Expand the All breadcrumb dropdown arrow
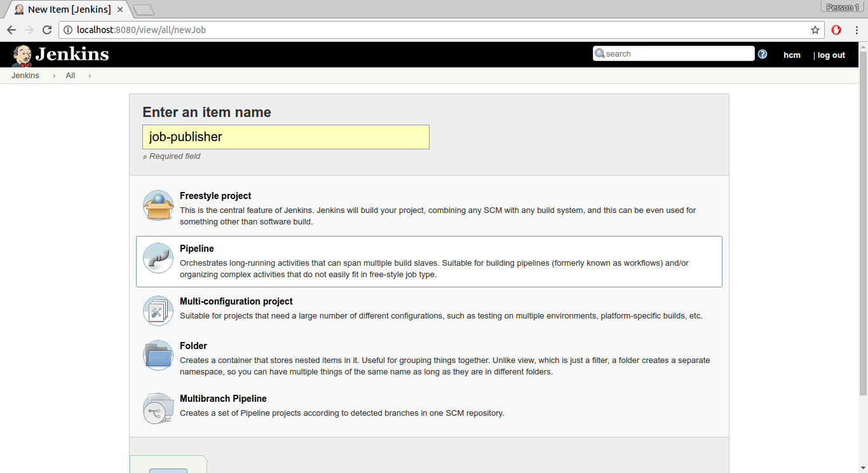Viewport: 868px width, 473px height. 90,76
